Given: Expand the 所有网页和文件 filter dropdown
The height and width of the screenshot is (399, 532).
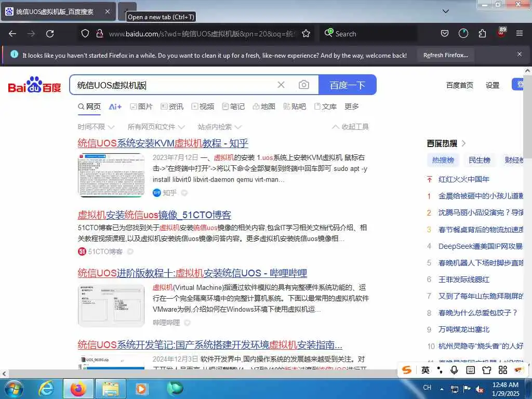Looking at the screenshot, I should pos(156,127).
